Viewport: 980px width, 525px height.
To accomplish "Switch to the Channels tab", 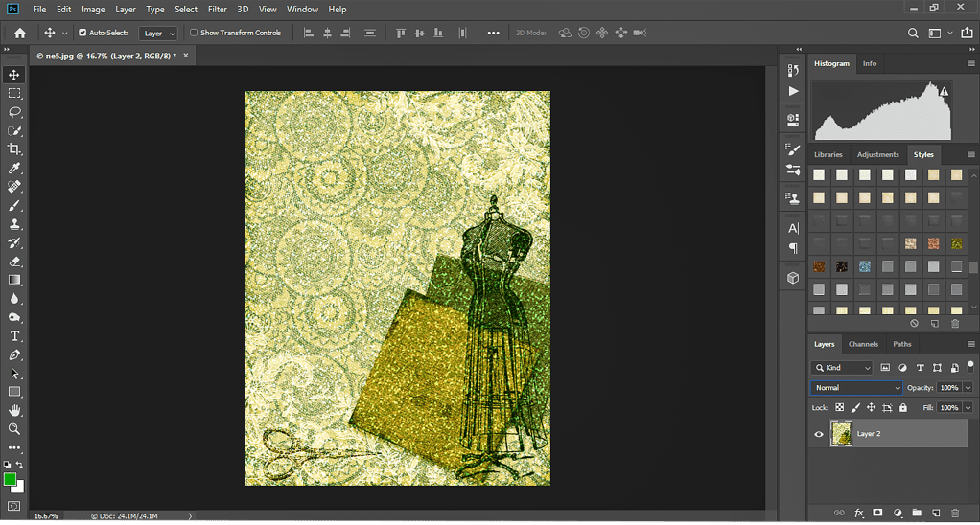I will [863, 344].
